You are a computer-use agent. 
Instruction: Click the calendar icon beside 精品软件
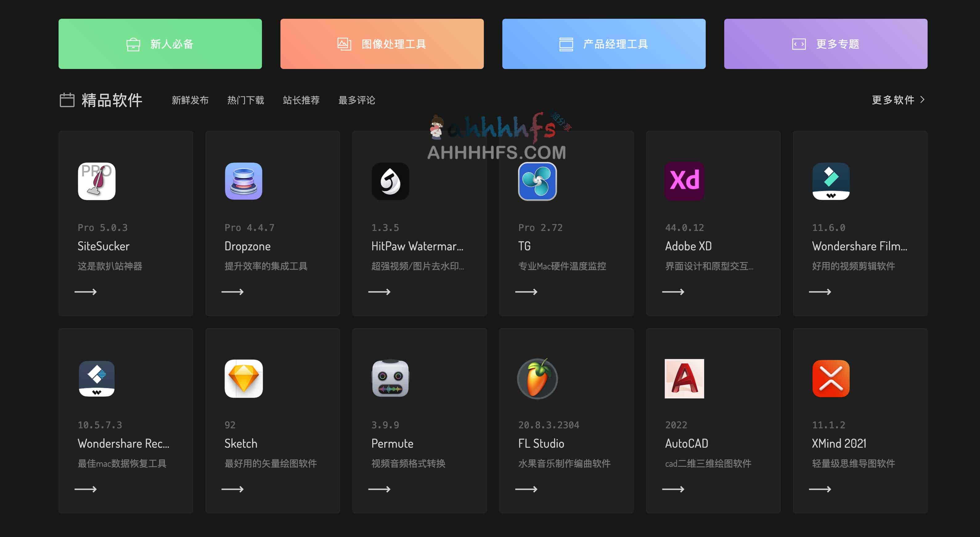point(67,100)
